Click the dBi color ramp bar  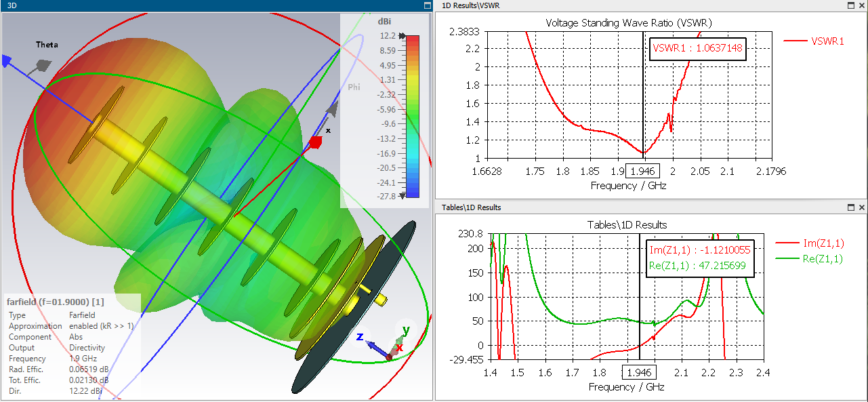coord(412,115)
